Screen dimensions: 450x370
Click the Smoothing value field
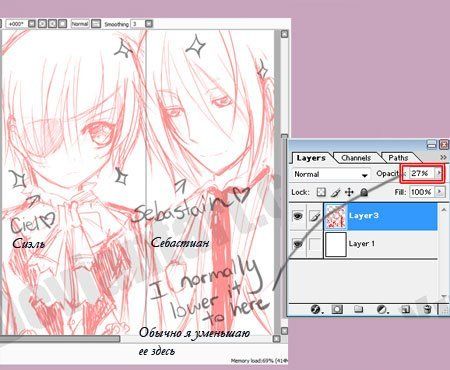[138, 24]
